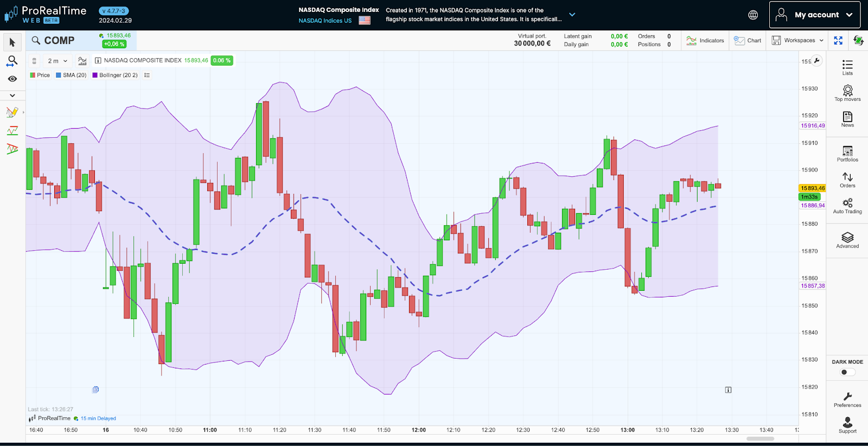The width and height of the screenshot is (868, 446).
Task: Click the 12:00 time axis label
Action: (419, 430)
